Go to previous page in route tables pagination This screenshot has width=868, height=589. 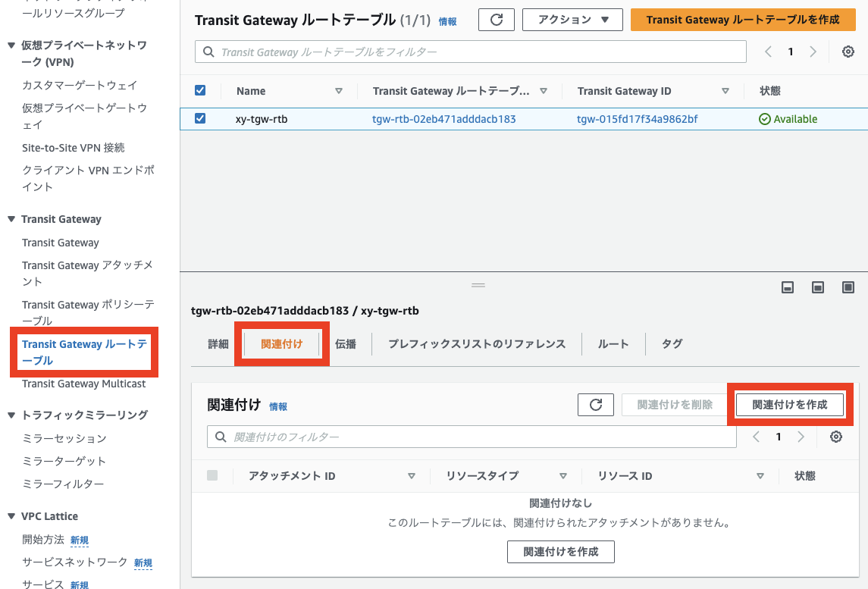(767, 52)
